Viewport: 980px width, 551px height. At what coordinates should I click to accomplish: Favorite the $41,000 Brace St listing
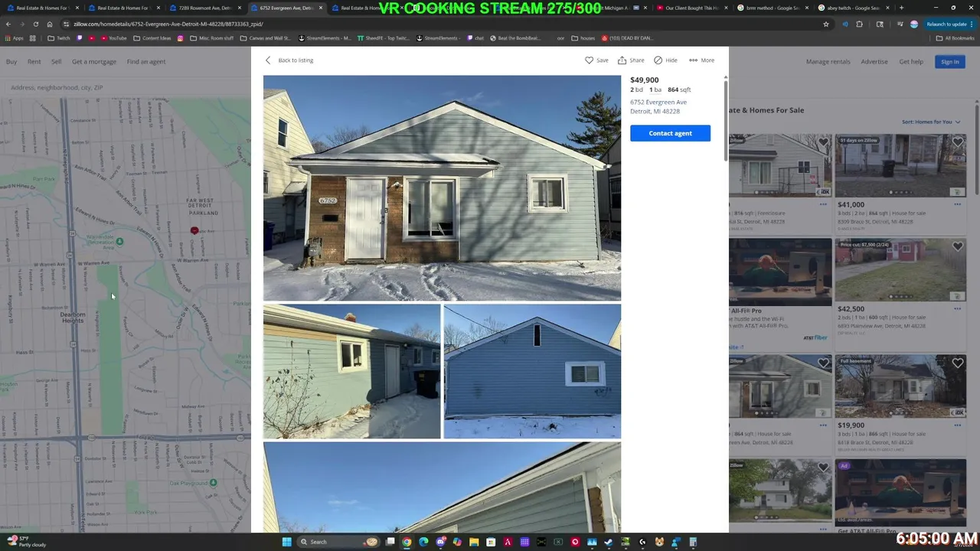(x=958, y=142)
